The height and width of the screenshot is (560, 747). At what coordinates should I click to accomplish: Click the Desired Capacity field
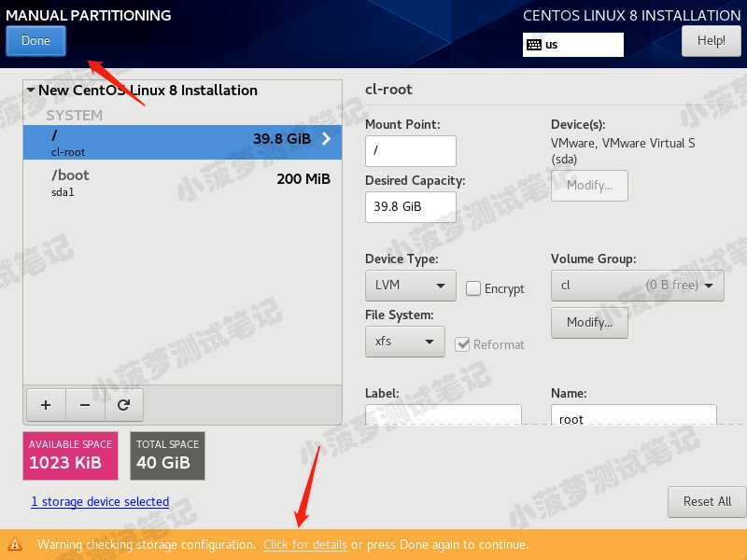(410, 206)
